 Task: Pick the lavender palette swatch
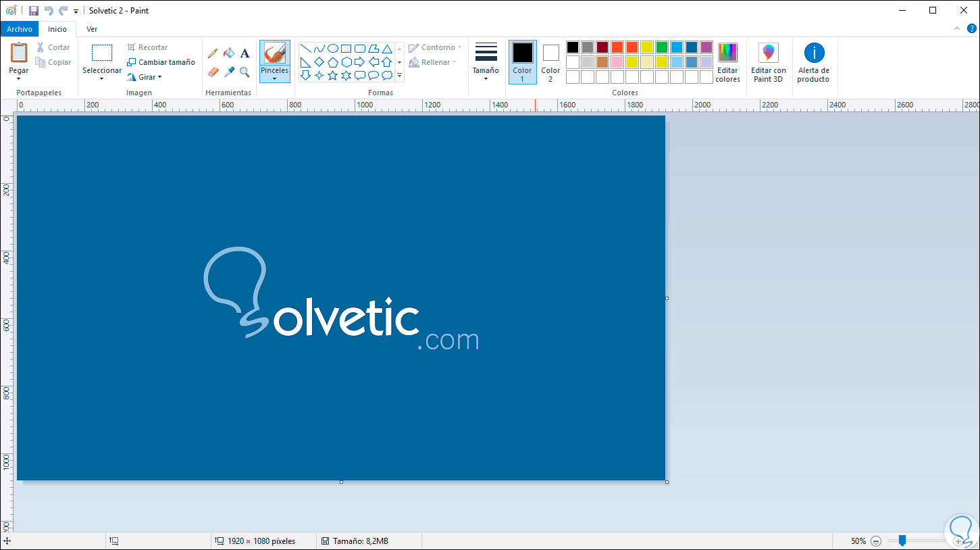(x=706, y=62)
